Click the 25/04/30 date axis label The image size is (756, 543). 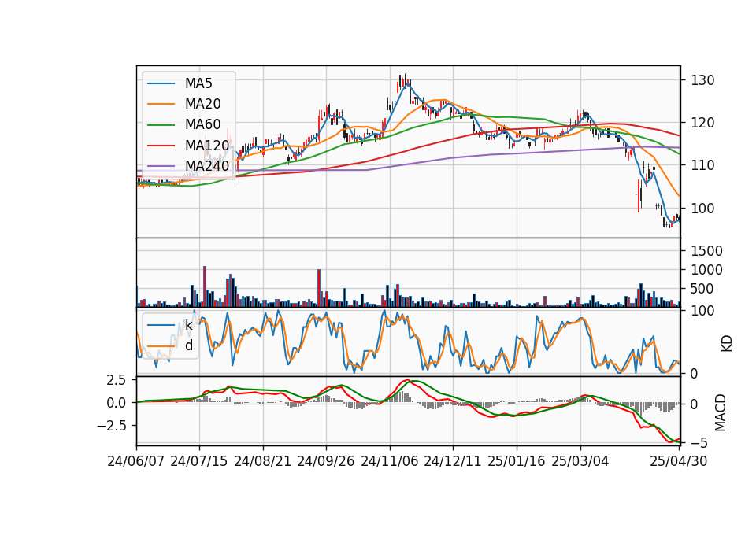(x=679, y=461)
